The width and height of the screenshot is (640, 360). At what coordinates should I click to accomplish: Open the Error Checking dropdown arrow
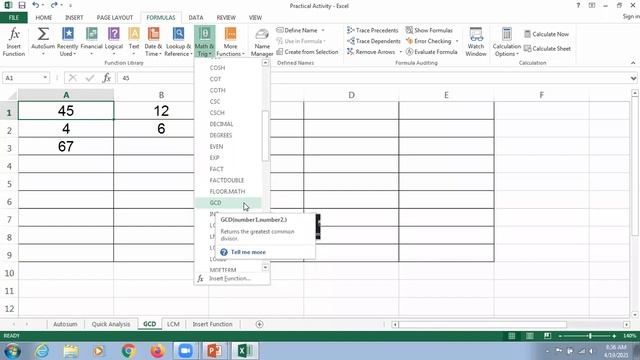[x=457, y=41]
